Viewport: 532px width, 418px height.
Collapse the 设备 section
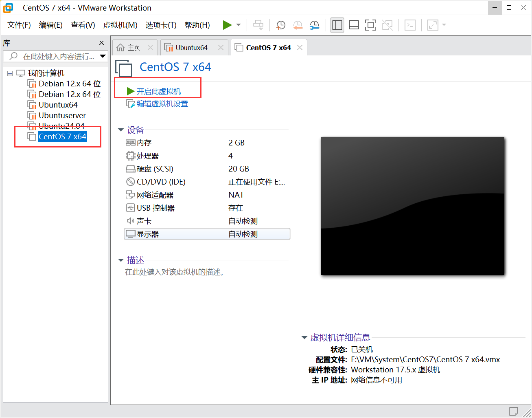[120, 130]
